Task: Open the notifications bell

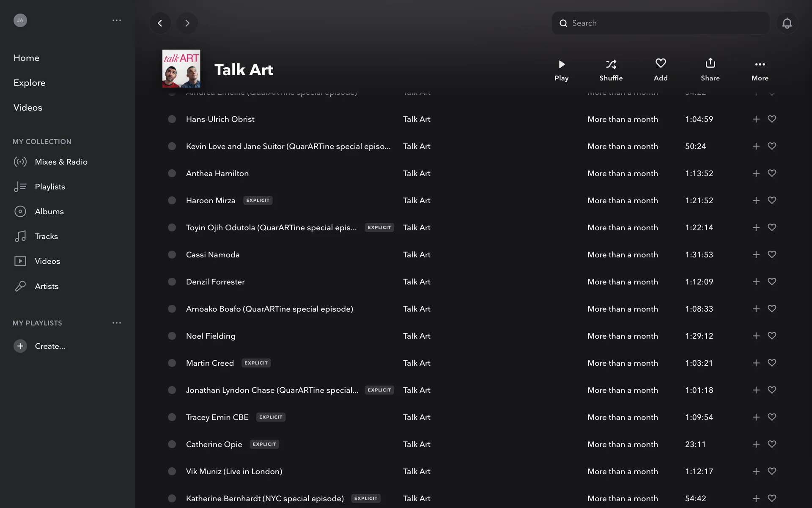Action: coord(787,23)
